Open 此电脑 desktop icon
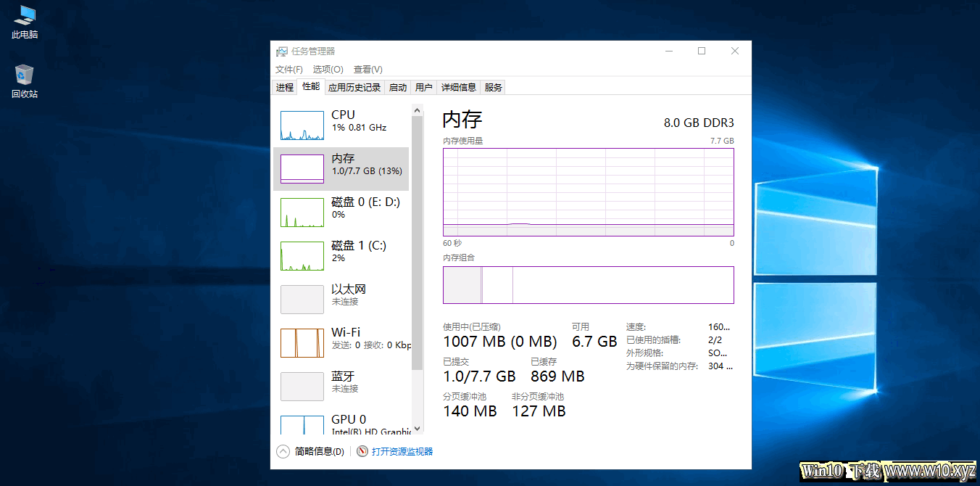This screenshot has width=980, height=486. pyautogui.click(x=25, y=22)
